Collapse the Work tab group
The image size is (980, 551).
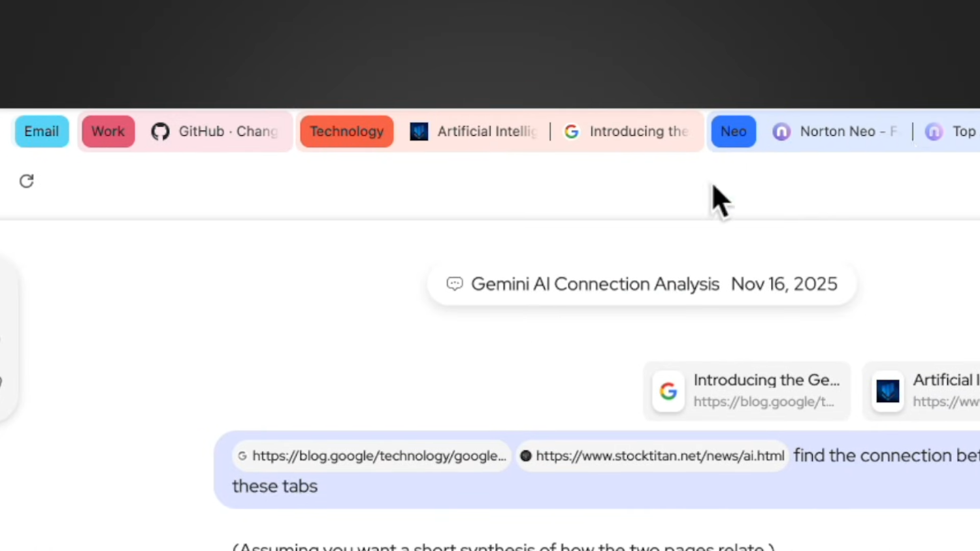(108, 131)
